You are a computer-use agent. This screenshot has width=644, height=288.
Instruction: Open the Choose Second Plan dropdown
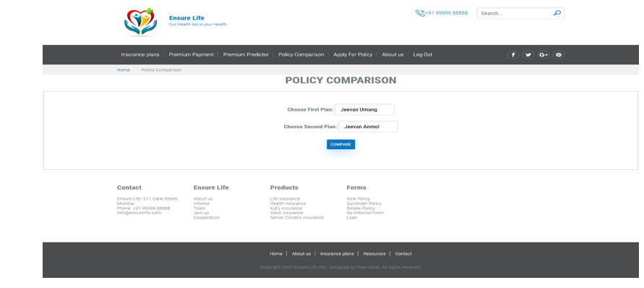pyautogui.click(x=368, y=127)
